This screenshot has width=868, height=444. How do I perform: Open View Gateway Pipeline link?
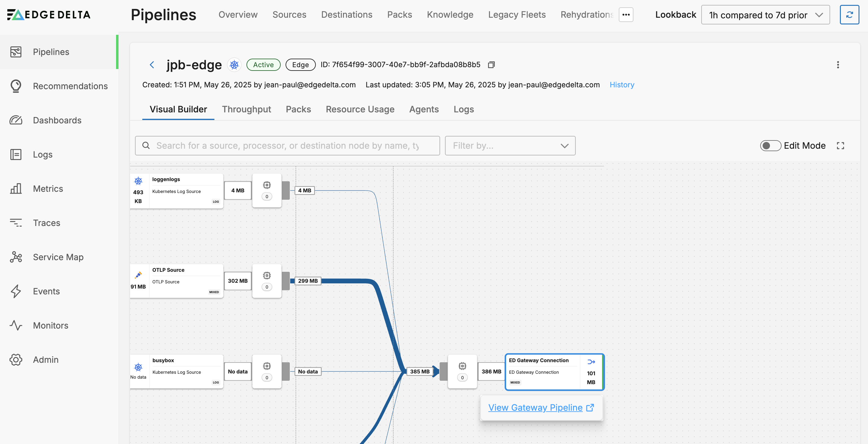(x=541, y=408)
